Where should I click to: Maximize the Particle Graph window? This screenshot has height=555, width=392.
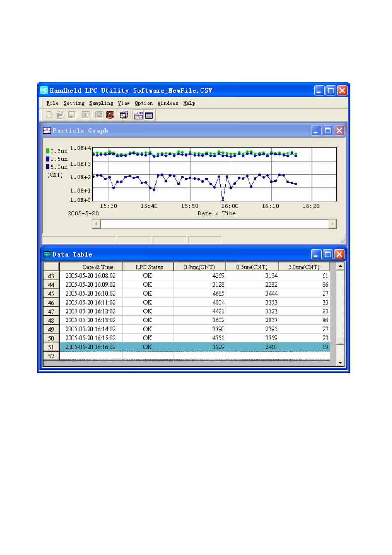pos(328,131)
